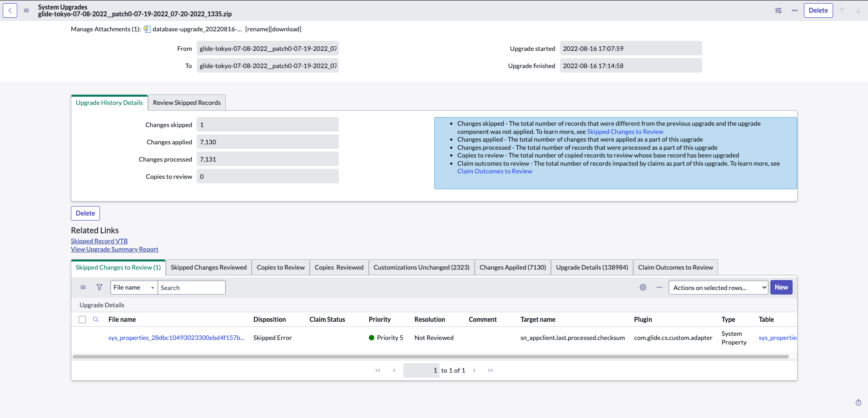
Task: Select all rows checkbox in list header
Action: [x=82, y=320]
